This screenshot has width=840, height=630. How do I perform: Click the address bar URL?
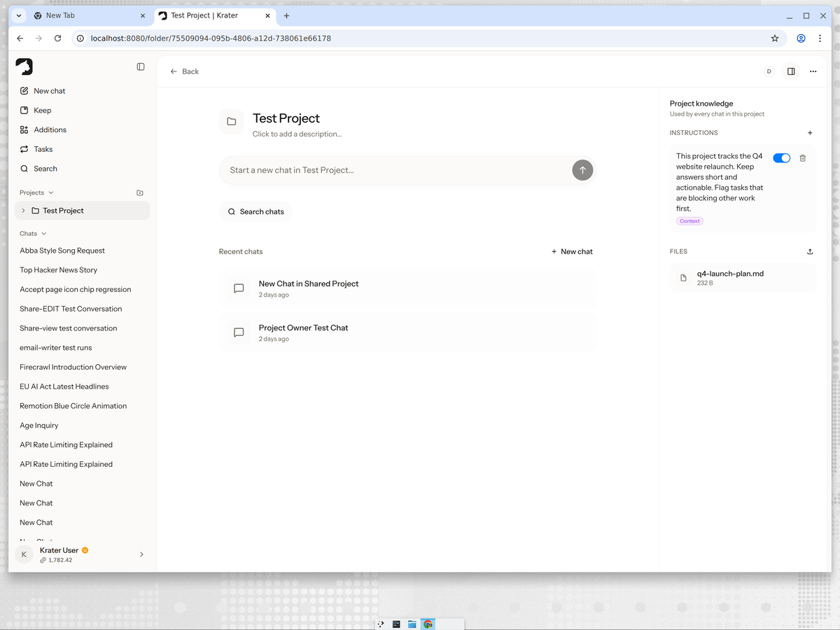click(x=211, y=38)
